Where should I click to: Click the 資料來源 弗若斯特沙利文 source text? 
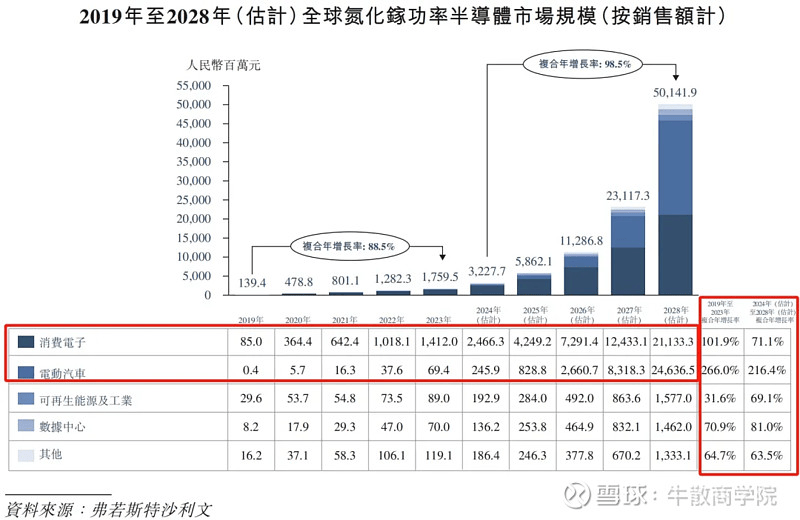coord(108,509)
